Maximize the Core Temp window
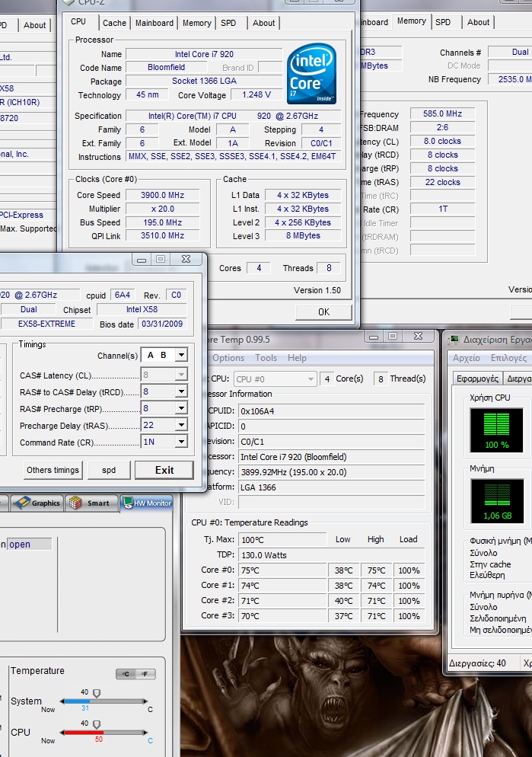This screenshot has height=757, width=532. 393,336
